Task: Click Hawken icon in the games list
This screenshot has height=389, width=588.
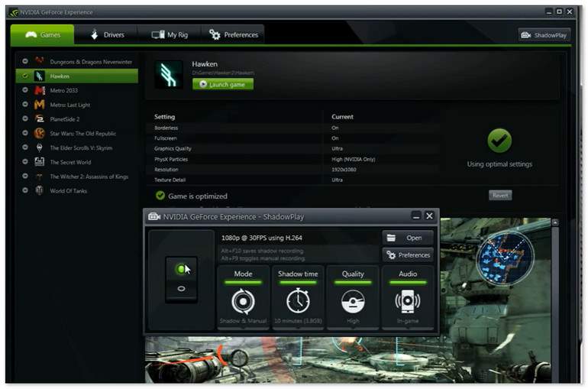Action: point(40,76)
